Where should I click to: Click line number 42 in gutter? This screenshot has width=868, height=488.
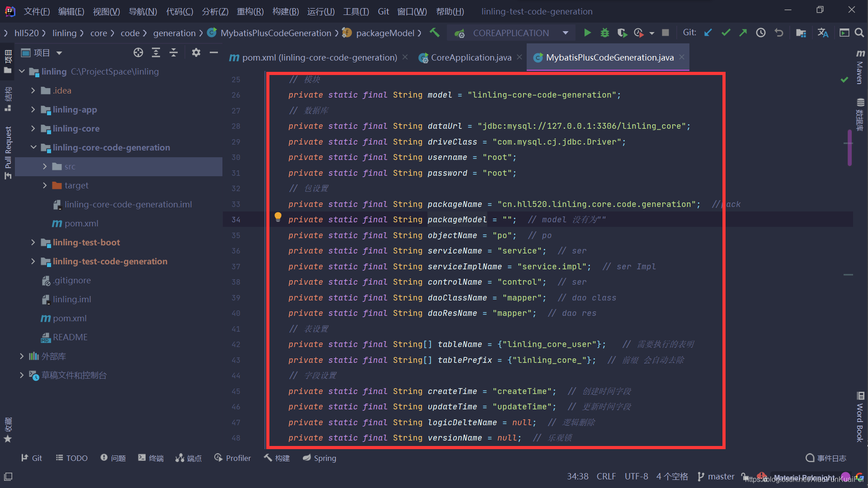[236, 344]
